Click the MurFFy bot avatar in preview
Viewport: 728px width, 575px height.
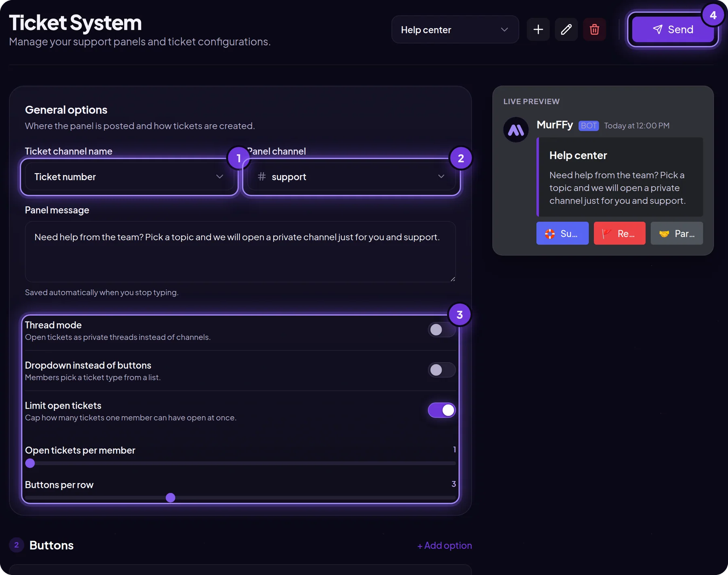click(x=516, y=130)
